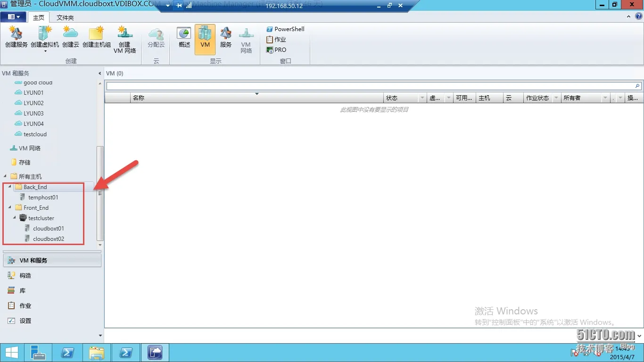Viewport: 644px width, 362px height.
Task: Select the testcluster cluster node
Action: click(41, 218)
